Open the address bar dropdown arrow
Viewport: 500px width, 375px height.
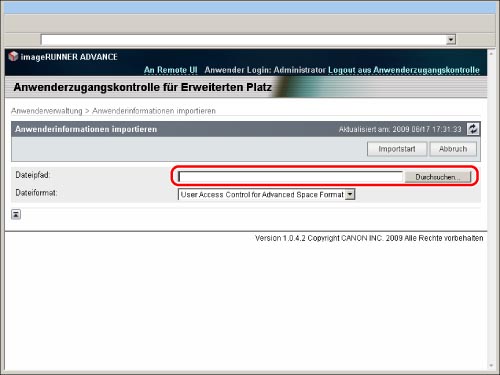point(451,40)
